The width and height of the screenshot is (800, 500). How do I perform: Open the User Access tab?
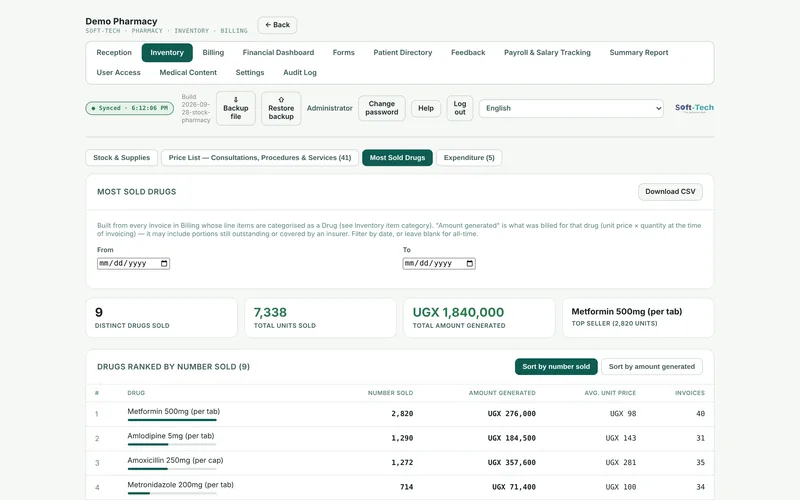click(x=118, y=72)
